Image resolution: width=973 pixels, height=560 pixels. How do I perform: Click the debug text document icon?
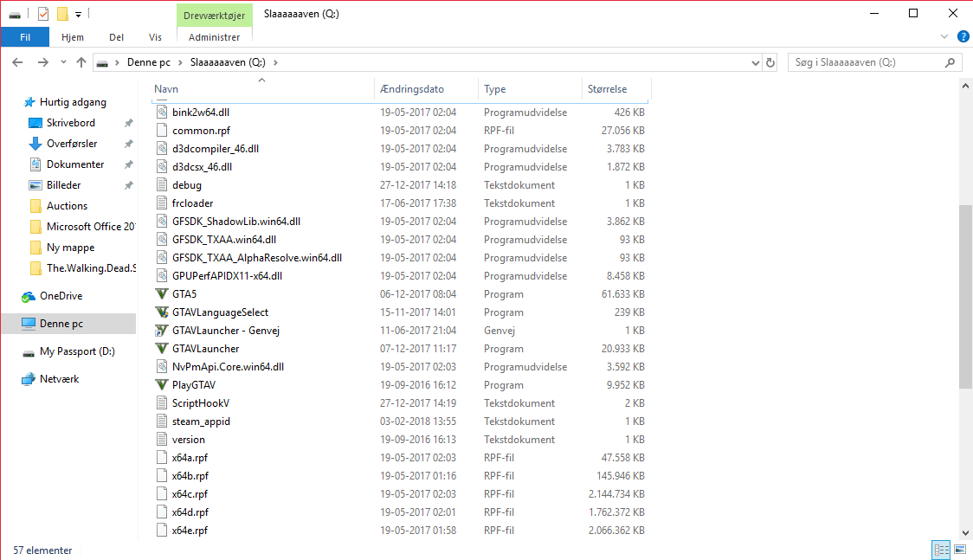point(161,185)
